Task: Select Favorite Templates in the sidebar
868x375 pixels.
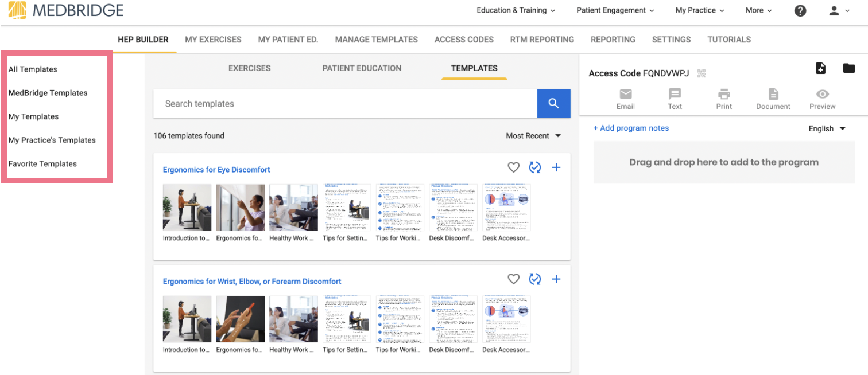Action: click(42, 163)
